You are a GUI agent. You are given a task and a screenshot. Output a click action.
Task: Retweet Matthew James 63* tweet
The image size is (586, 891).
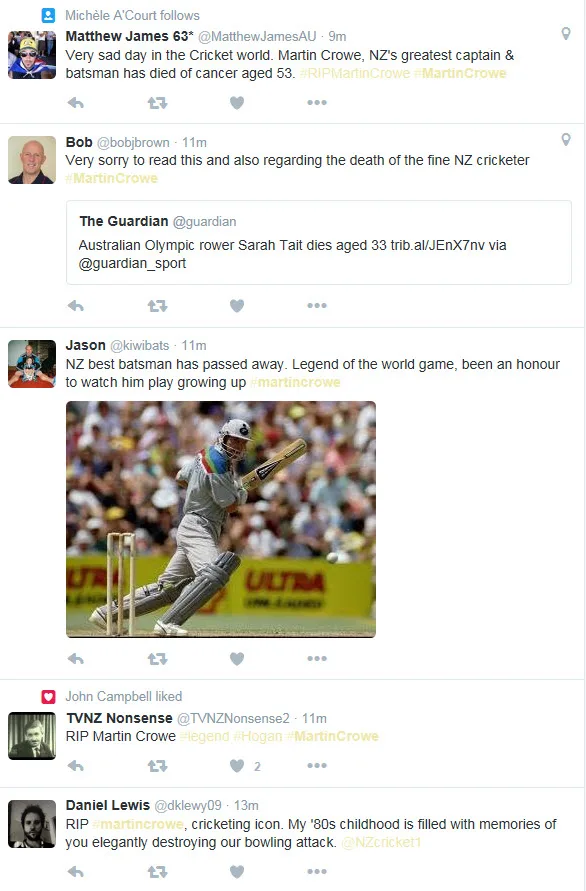pyautogui.click(x=157, y=103)
